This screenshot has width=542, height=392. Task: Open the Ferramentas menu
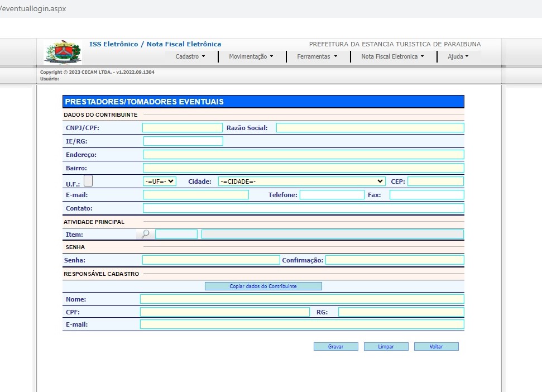point(317,56)
